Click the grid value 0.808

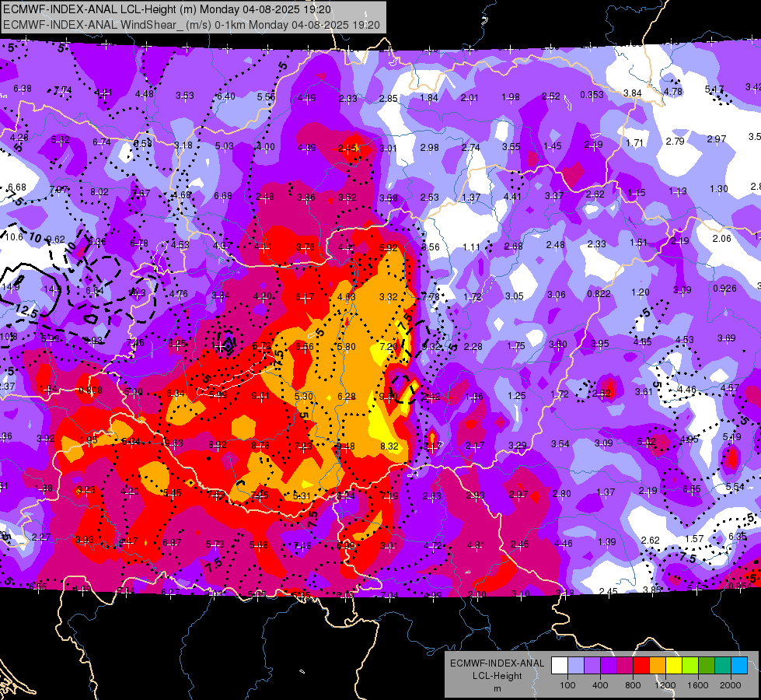[x=90, y=390]
